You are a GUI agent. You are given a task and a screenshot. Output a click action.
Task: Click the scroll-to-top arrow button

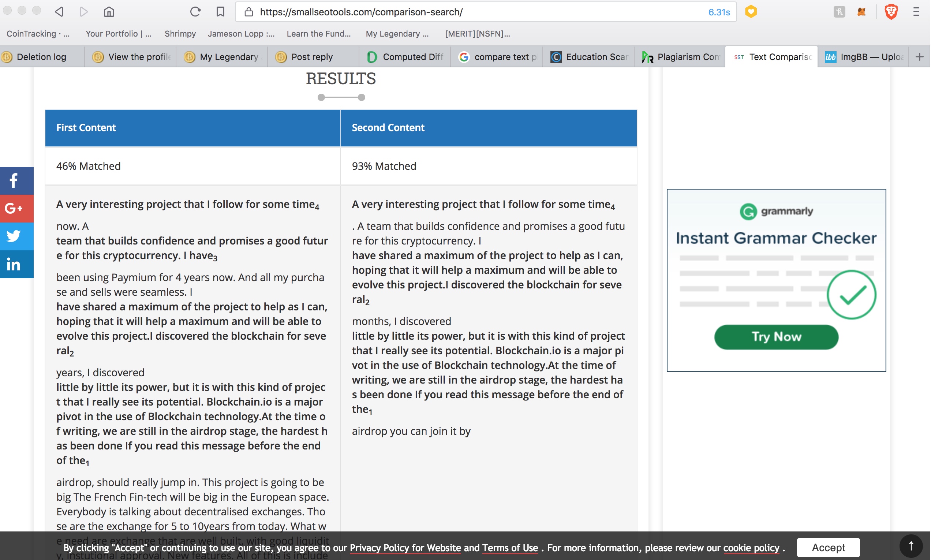click(x=911, y=546)
